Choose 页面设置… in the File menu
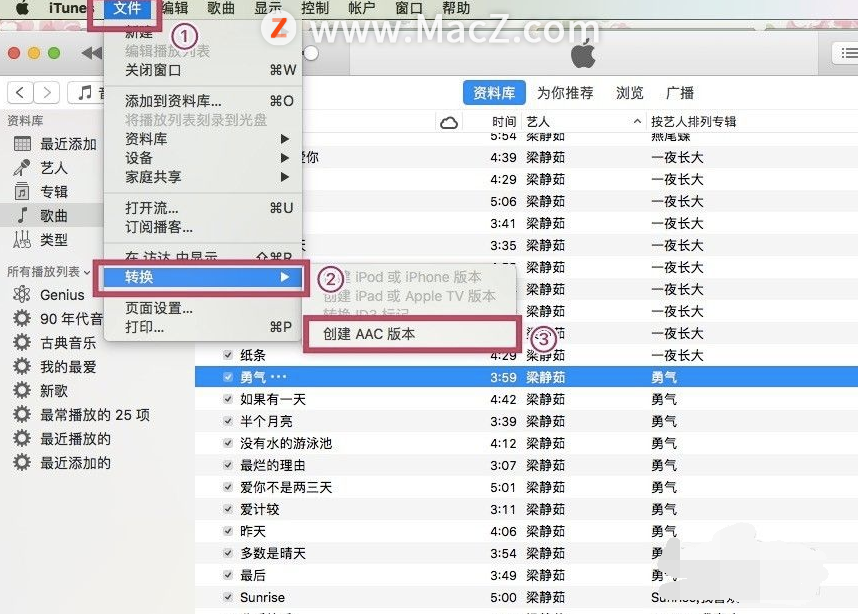This screenshot has width=858, height=614. tap(202, 308)
